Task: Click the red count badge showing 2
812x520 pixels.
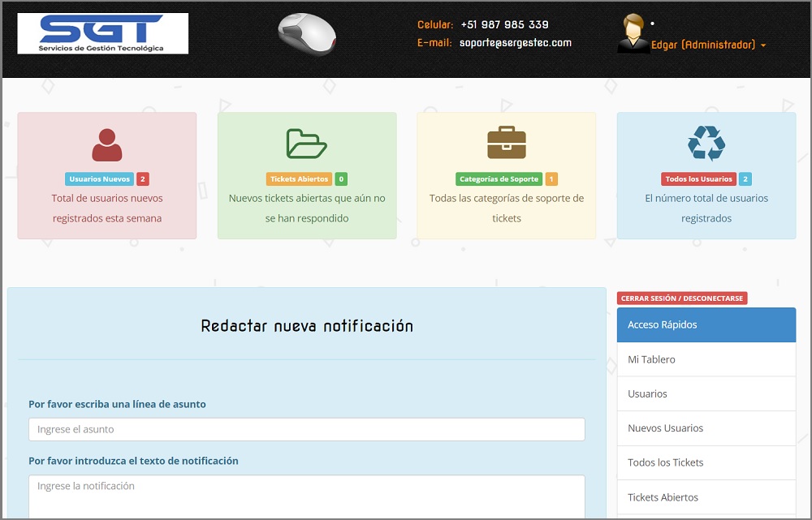Action: click(143, 179)
